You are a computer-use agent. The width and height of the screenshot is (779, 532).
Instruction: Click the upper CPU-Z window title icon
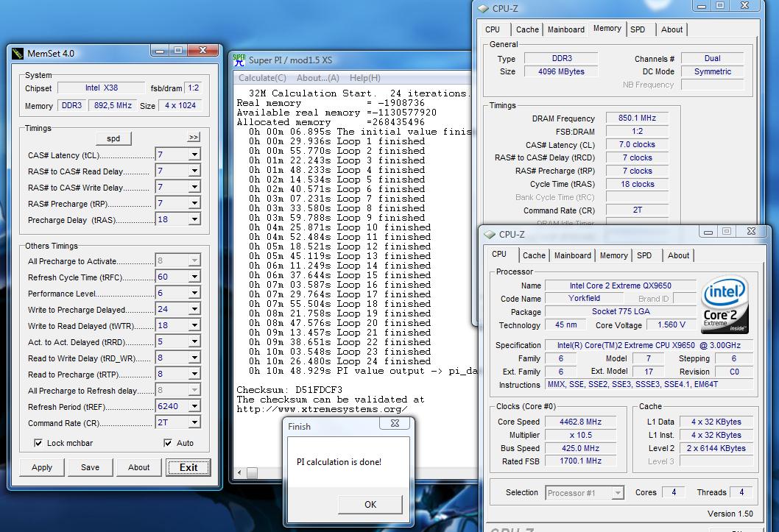pos(483,8)
